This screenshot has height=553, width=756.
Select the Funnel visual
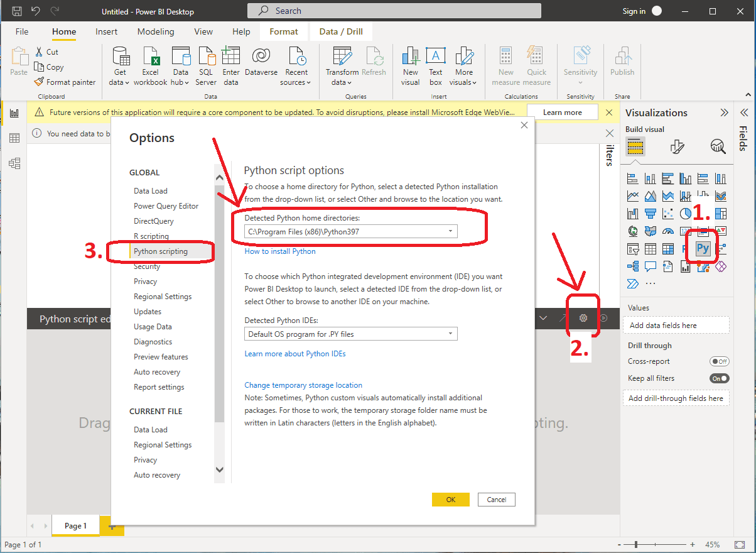click(x=651, y=214)
